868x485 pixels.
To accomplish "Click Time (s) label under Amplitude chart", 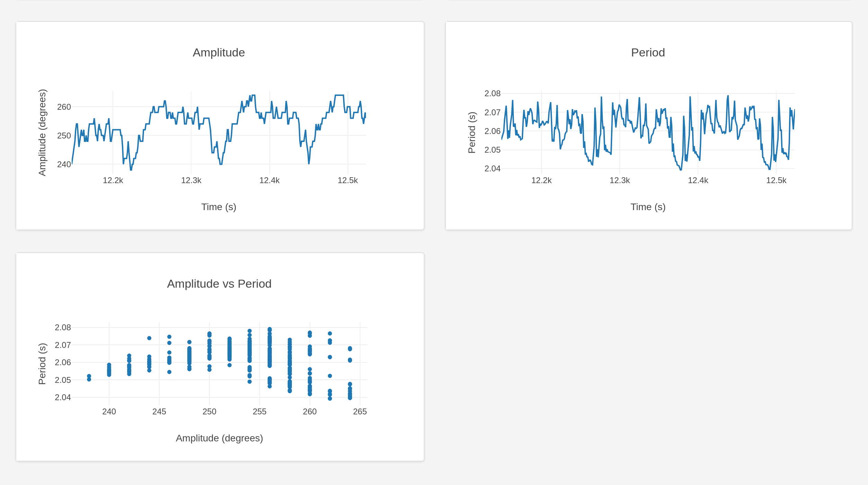I will click(218, 207).
